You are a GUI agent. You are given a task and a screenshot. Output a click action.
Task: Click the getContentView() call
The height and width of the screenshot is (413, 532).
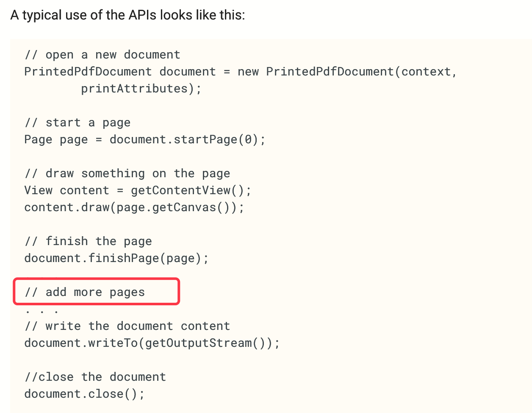click(x=191, y=190)
